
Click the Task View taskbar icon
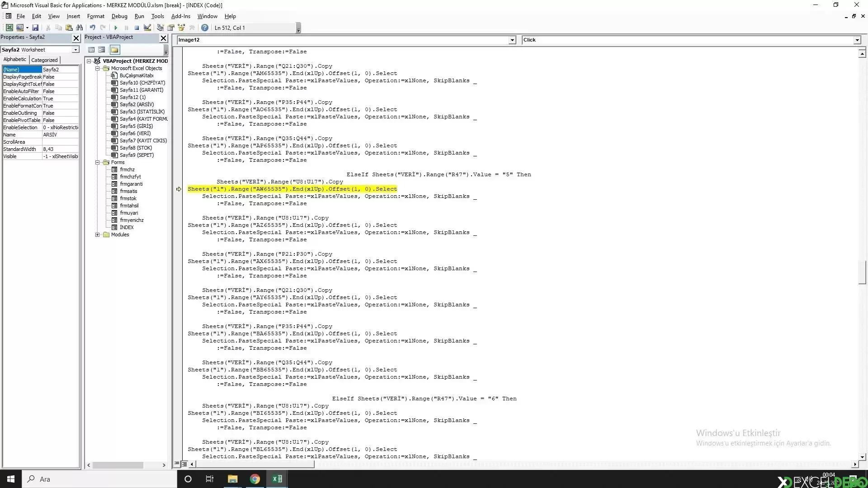(x=209, y=479)
